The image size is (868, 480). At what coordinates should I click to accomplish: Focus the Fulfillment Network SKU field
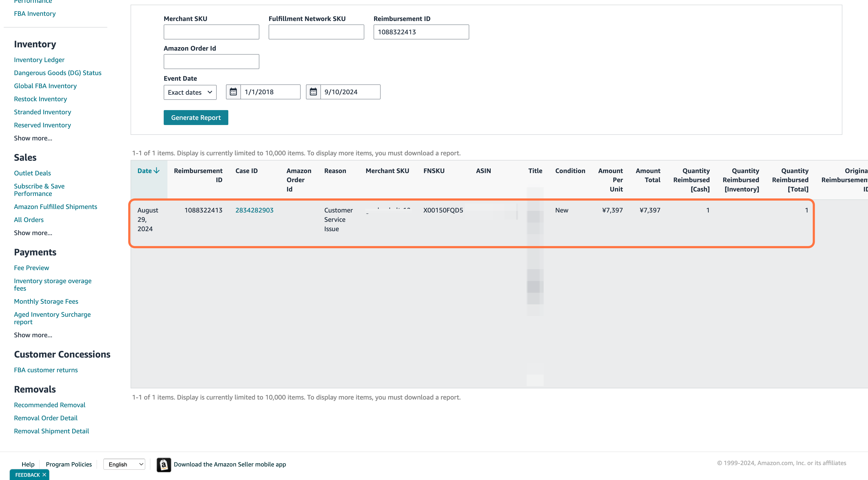316,32
